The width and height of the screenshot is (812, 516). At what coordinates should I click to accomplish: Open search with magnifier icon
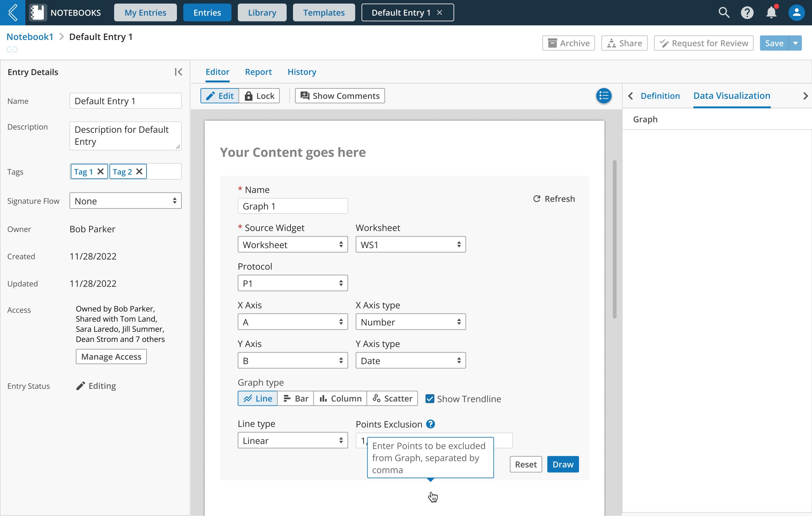(x=724, y=12)
